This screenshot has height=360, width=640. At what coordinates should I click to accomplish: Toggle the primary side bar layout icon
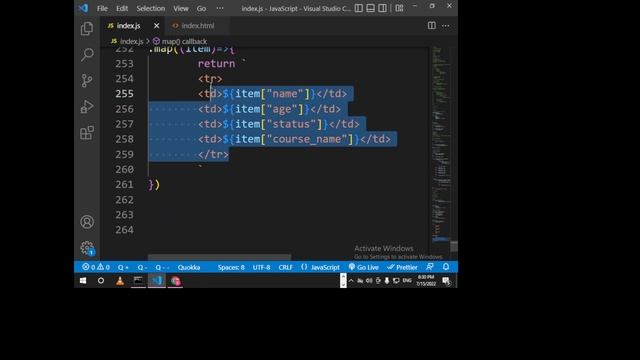(x=358, y=8)
